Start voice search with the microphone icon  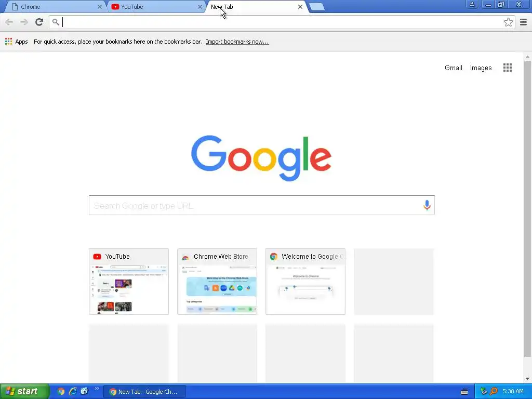pyautogui.click(x=427, y=205)
